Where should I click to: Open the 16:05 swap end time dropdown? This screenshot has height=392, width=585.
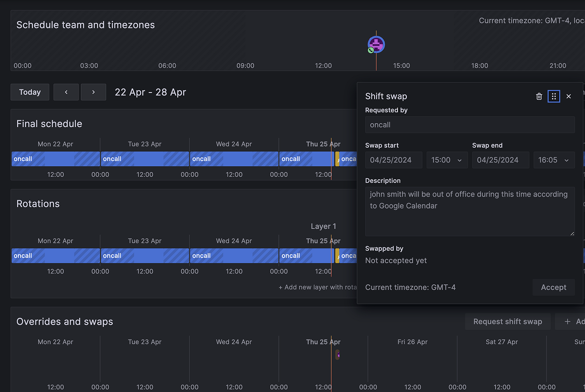(x=554, y=160)
